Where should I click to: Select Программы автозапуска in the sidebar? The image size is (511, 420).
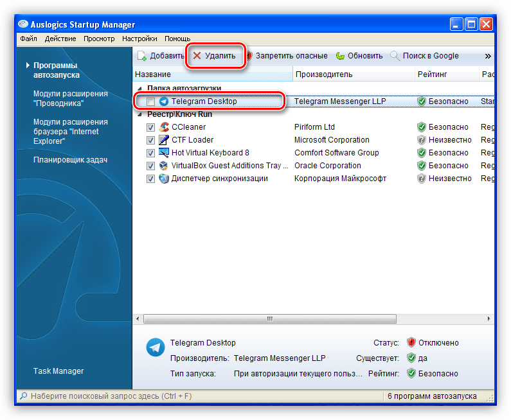[57, 70]
